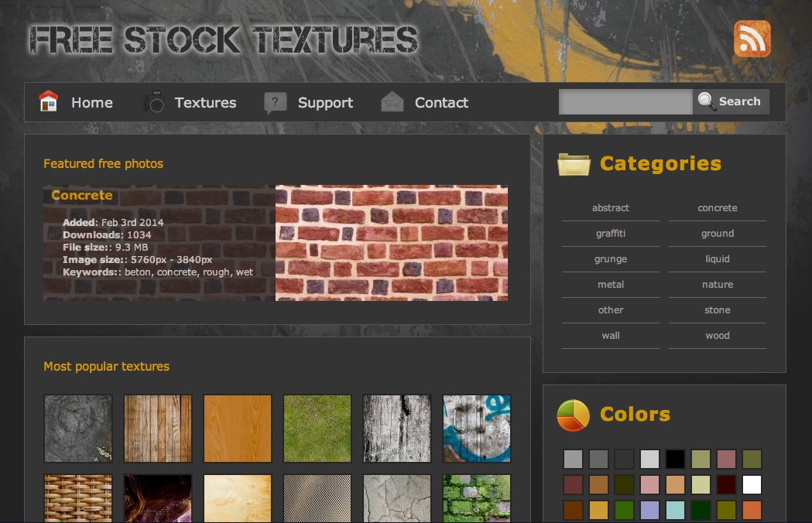Open the dark purple abstract thumbnail
The image size is (812, 523).
[158, 498]
